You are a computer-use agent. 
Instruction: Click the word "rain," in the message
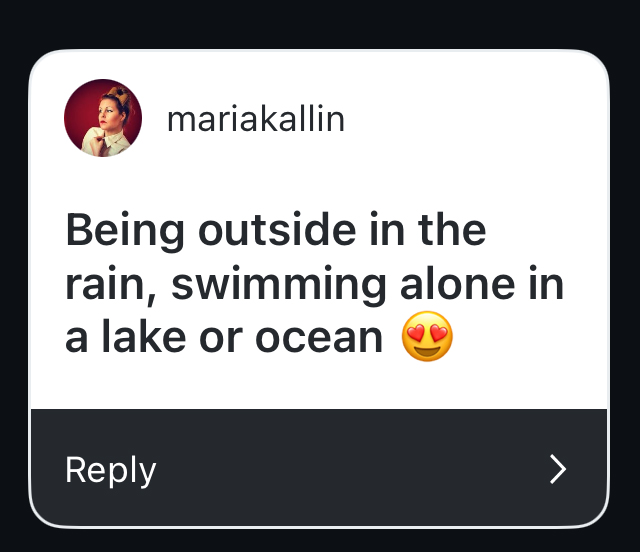[110, 286]
